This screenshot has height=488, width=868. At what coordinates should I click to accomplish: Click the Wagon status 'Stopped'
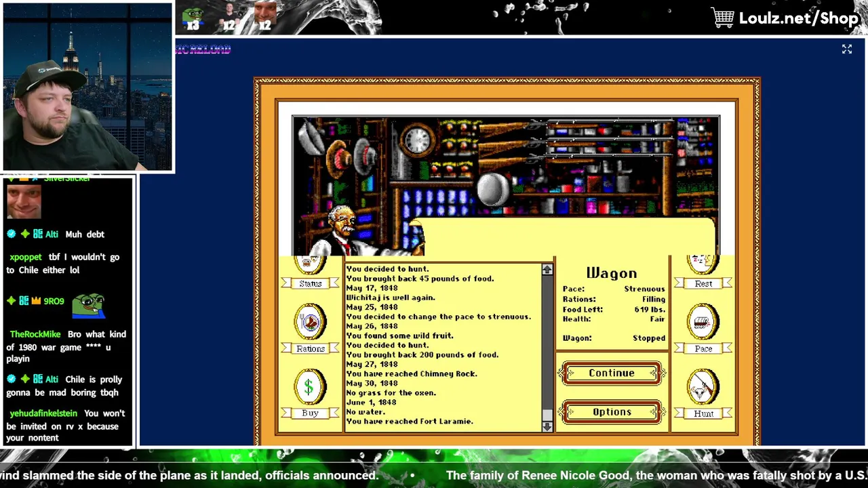click(x=649, y=338)
